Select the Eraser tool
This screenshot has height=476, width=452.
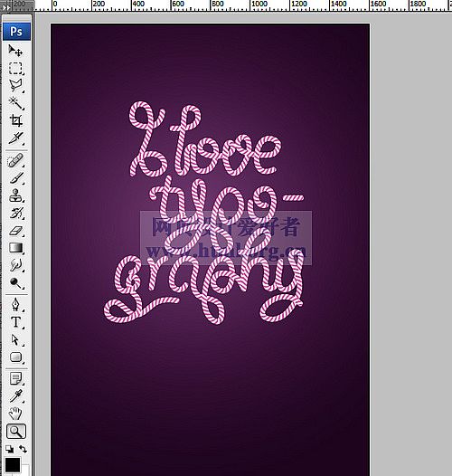(15, 231)
